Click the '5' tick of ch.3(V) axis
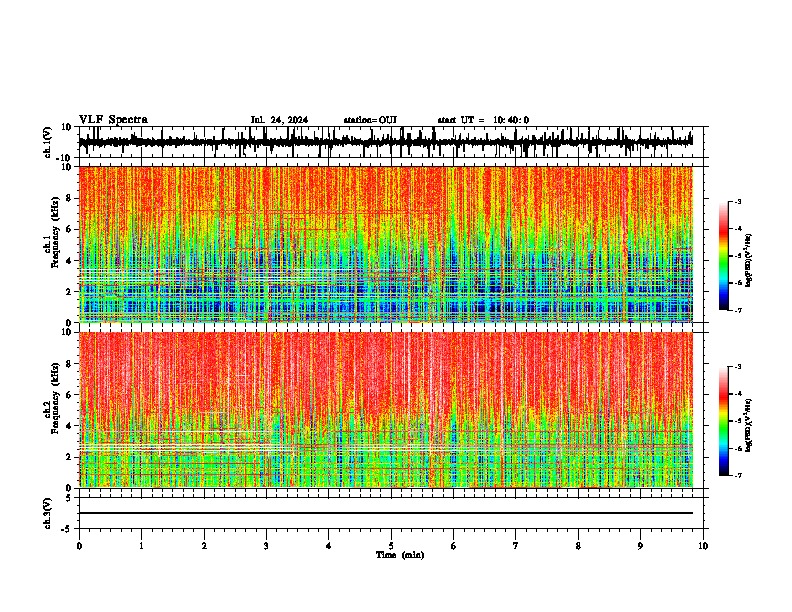Viewport: 792px width, 612px height. click(x=69, y=498)
